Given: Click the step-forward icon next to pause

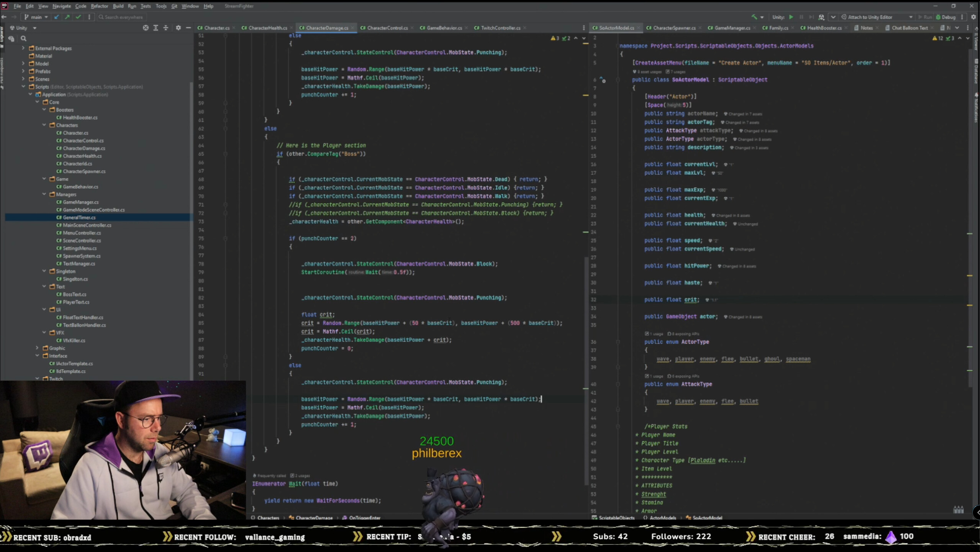Looking at the screenshot, I should click(x=811, y=17).
